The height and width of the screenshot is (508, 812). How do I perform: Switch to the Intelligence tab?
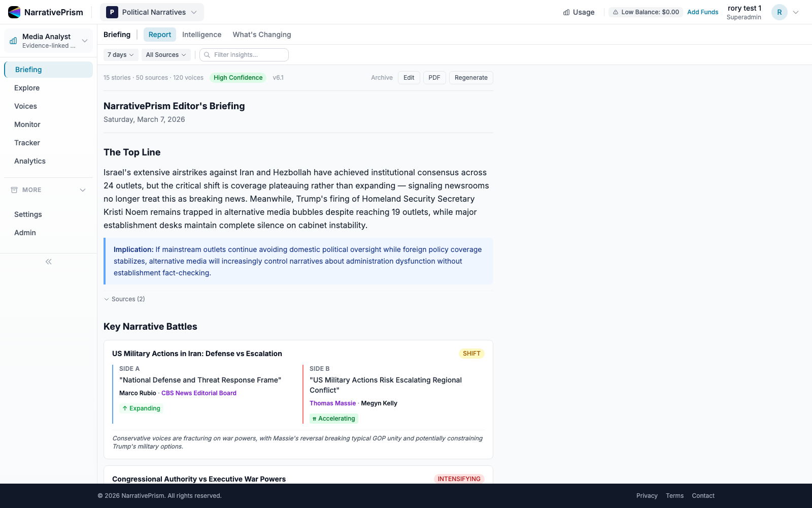(201, 34)
